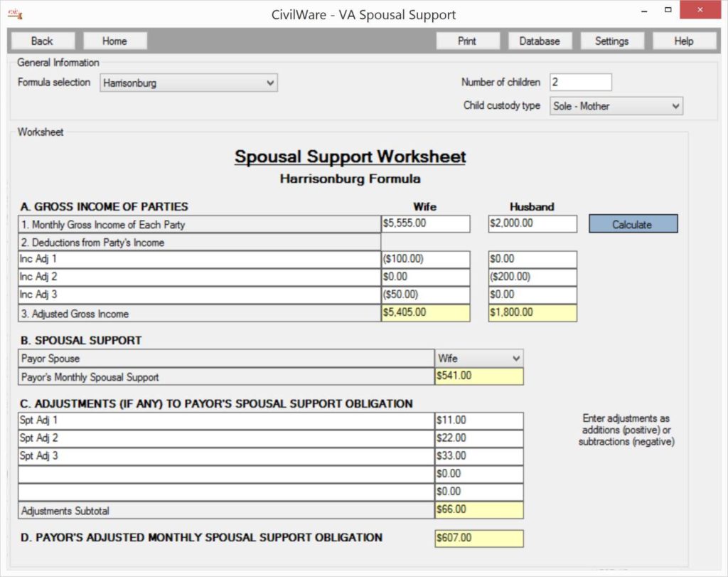
Task: Edit Wife's Inc Adj 3 amount
Action: [x=425, y=295]
